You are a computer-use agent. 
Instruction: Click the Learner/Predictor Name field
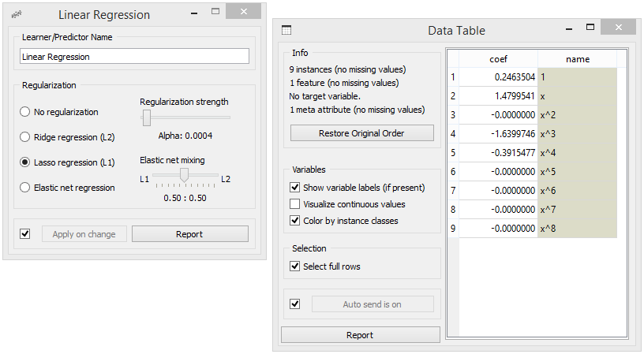[134, 56]
